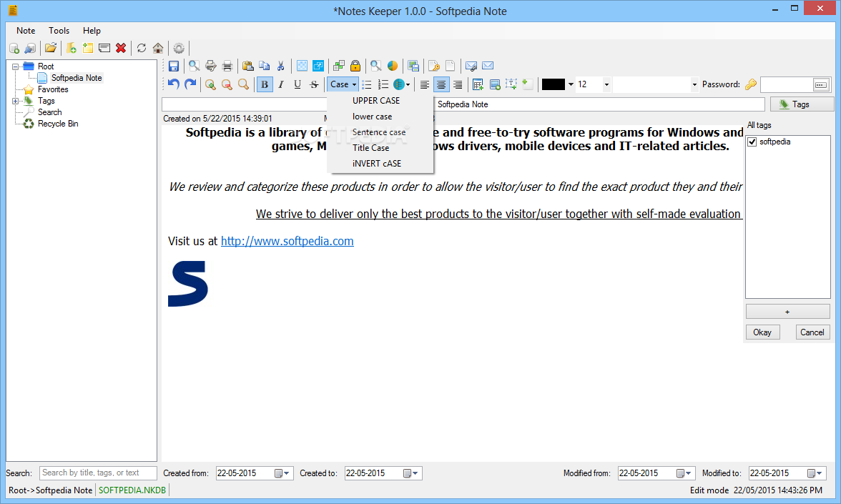841x504 pixels.
Task: Click the envelope send email icon
Action: click(488, 66)
